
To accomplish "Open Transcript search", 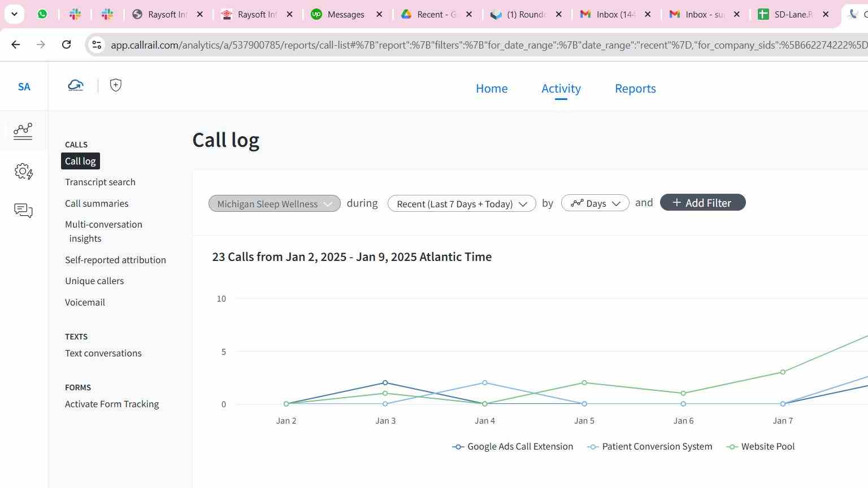I will [x=100, y=182].
